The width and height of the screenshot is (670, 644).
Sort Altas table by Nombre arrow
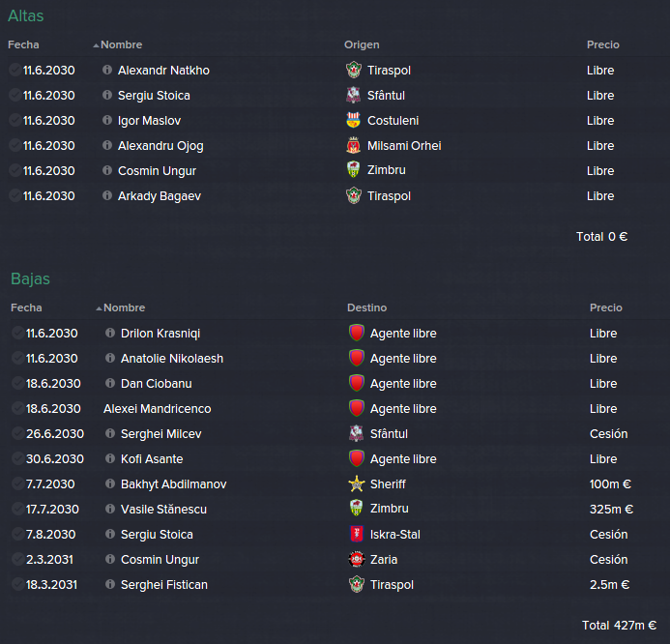[x=96, y=45]
